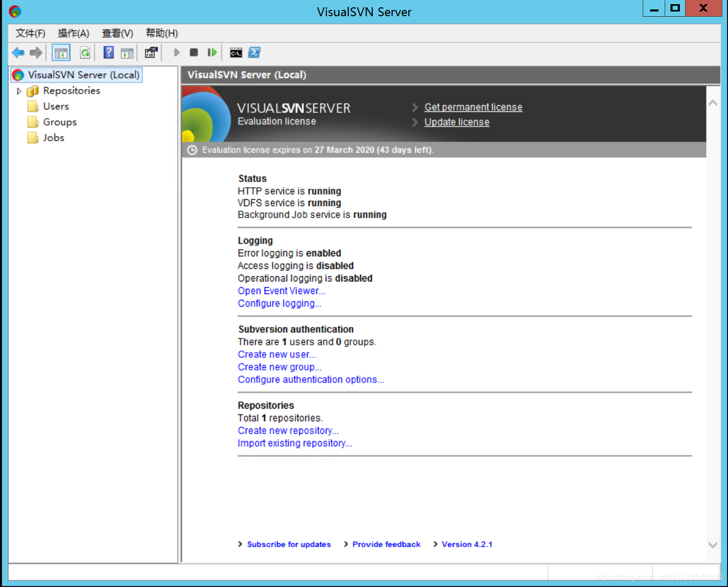The width and height of the screenshot is (728, 587).
Task: Select the Groups tree item
Action: pyautogui.click(x=60, y=122)
